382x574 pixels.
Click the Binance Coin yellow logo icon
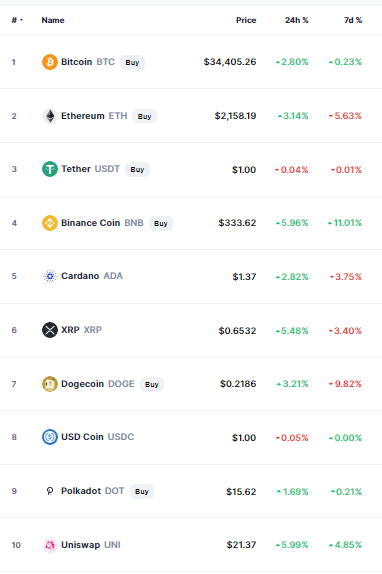point(50,223)
